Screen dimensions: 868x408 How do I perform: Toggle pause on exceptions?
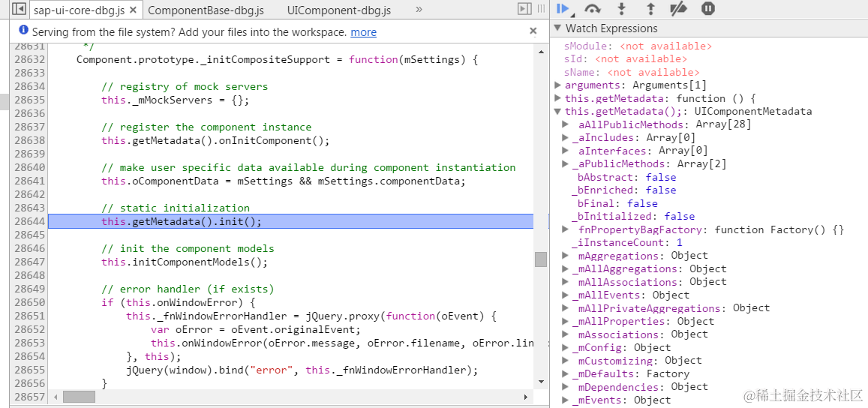coord(708,8)
